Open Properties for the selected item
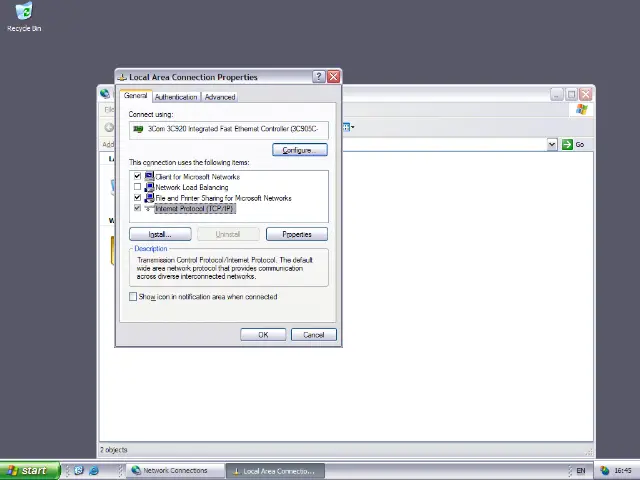The width and height of the screenshot is (640, 480). [x=297, y=234]
